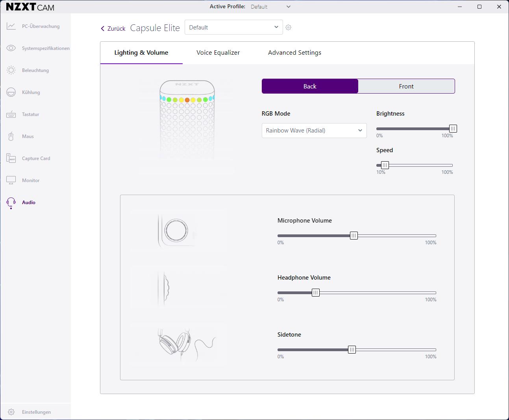Click the Microphone Volume slider handle
The height and width of the screenshot is (420, 509).
(x=354, y=236)
